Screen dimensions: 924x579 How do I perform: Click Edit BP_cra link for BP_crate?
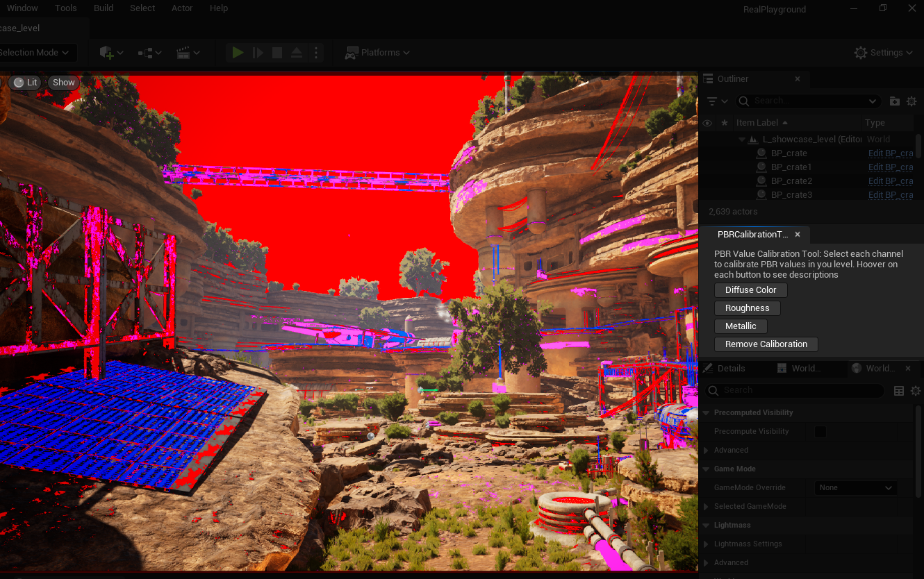coord(891,153)
